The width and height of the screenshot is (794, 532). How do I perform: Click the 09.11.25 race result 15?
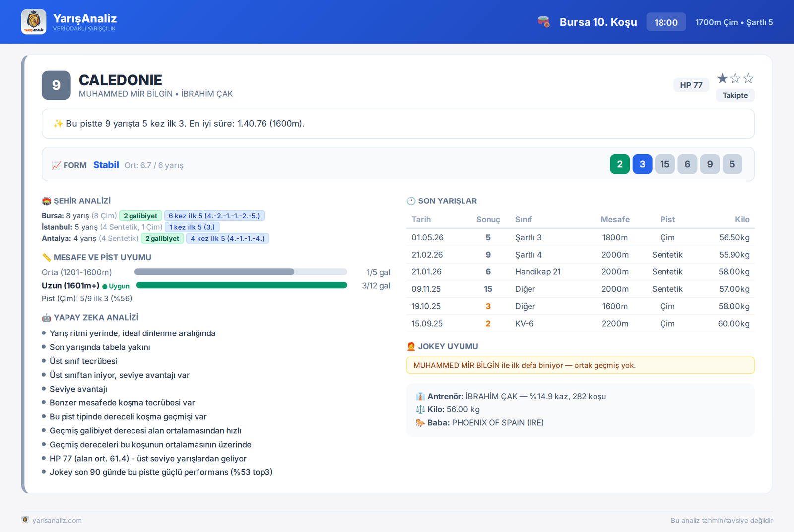488,289
